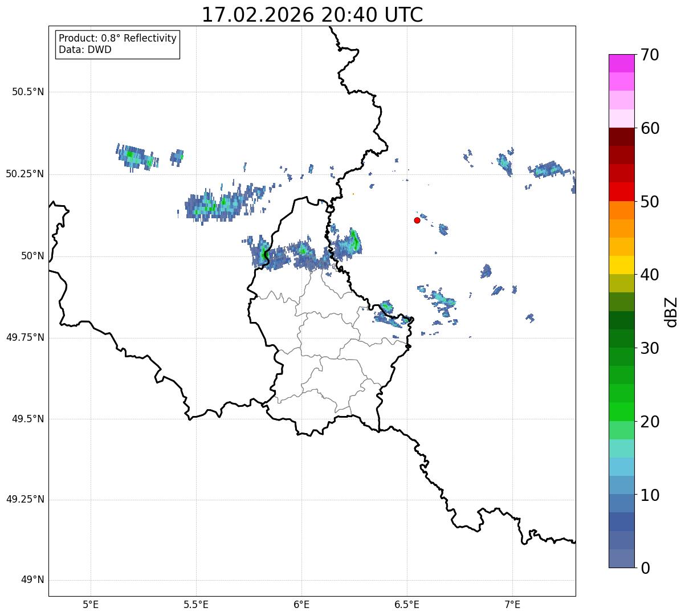Click the orange colorbar segment just below 50

[621, 210]
